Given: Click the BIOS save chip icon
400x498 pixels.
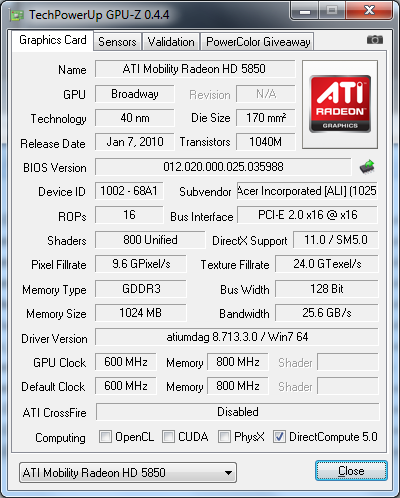Looking at the screenshot, I should pos(367,167).
